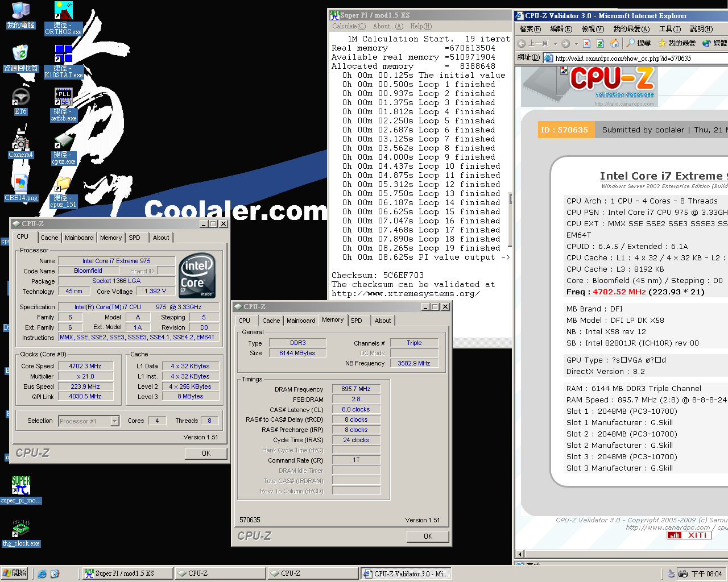This screenshot has height=582, width=728.
Task: Open the CBB14.png file icon
Action: pyautogui.click(x=20, y=188)
